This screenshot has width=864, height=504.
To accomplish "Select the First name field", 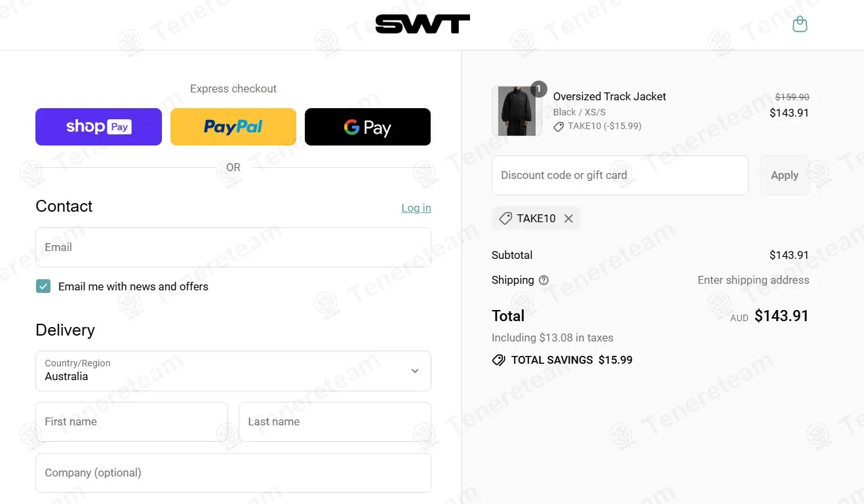I will [132, 421].
